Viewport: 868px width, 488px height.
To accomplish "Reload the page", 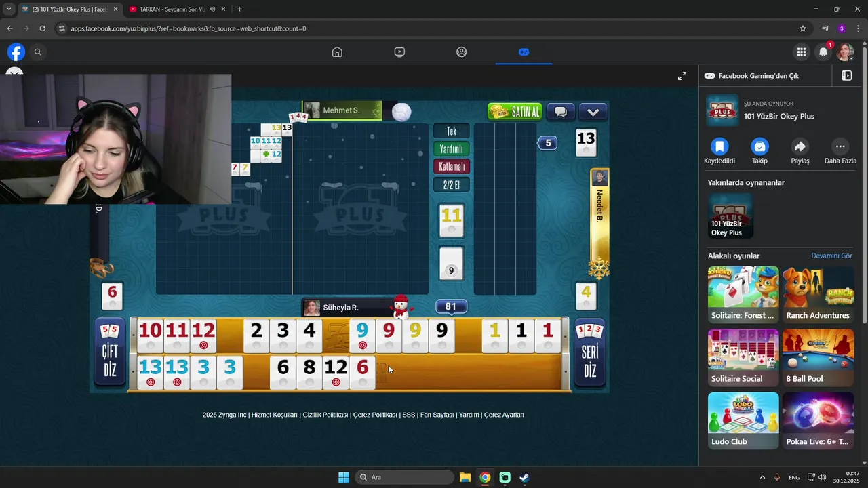I will [42, 28].
